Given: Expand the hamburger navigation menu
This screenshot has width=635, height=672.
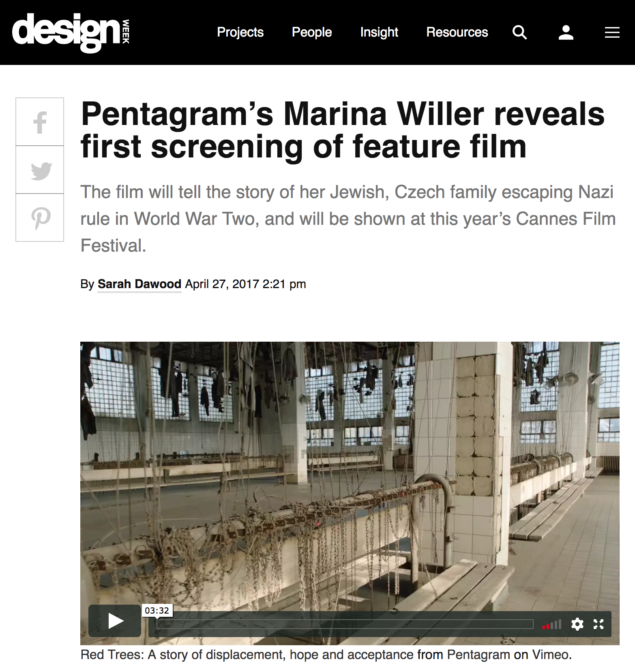Looking at the screenshot, I should point(612,32).
